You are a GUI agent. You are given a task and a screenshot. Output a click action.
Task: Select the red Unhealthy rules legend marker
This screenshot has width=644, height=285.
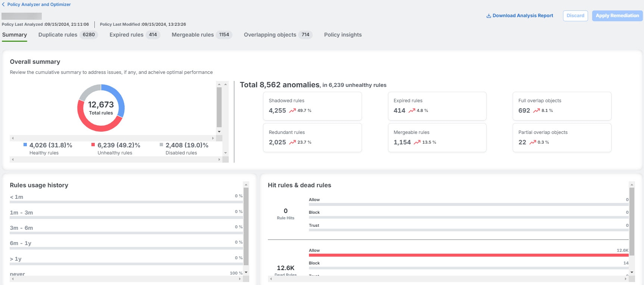[93, 144]
